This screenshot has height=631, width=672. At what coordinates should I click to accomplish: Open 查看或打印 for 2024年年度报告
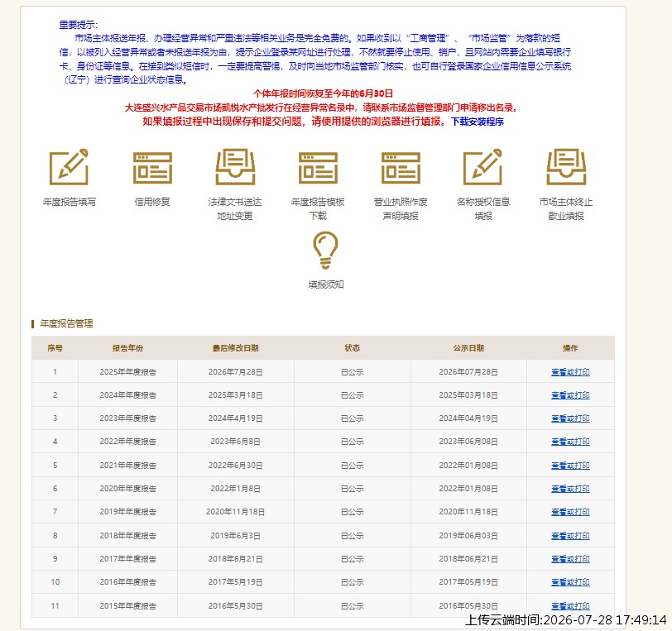[x=570, y=395]
